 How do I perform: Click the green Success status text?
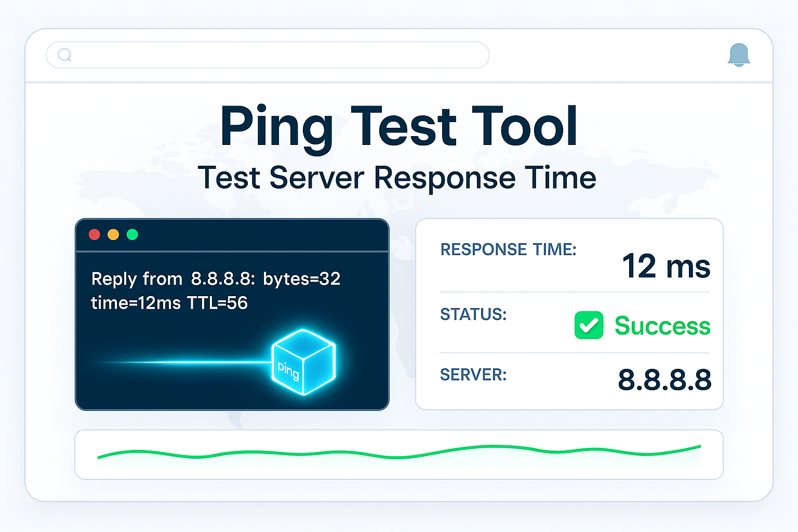pyautogui.click(x=662, y=326)
